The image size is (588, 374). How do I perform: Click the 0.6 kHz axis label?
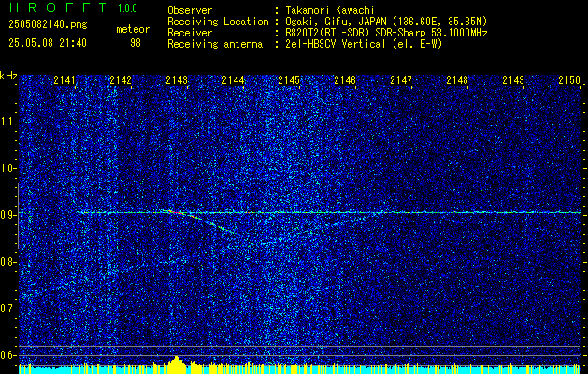[x=8, y=355]
